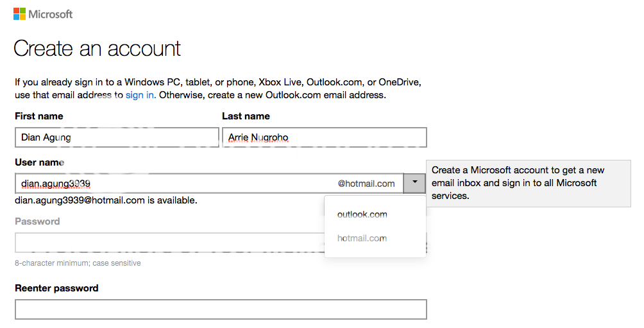Focus the First name field
This screenshot has width=644, height=328.
click(117, 137)
